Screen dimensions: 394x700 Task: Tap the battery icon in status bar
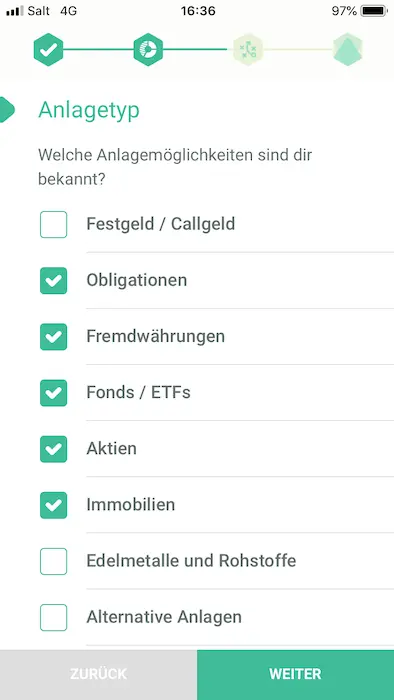pyautogui.click(x=374, y=11)
